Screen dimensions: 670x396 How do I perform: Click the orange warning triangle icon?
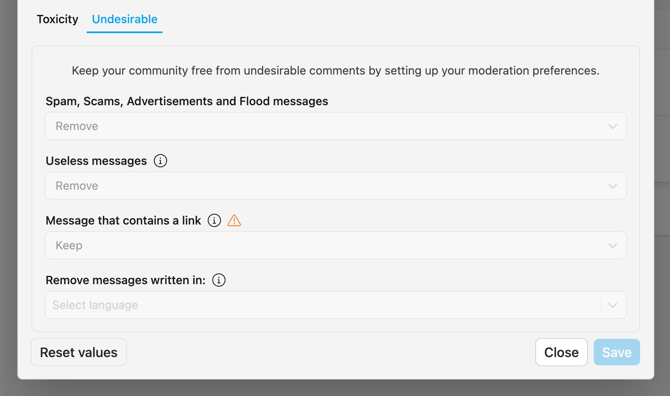pos(234,220)
